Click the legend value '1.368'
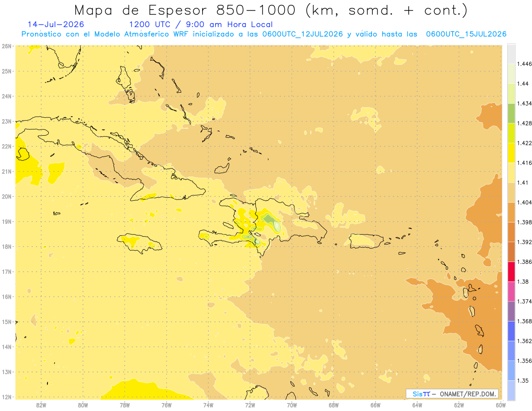The image size is (532, 411). pos(524,321)
